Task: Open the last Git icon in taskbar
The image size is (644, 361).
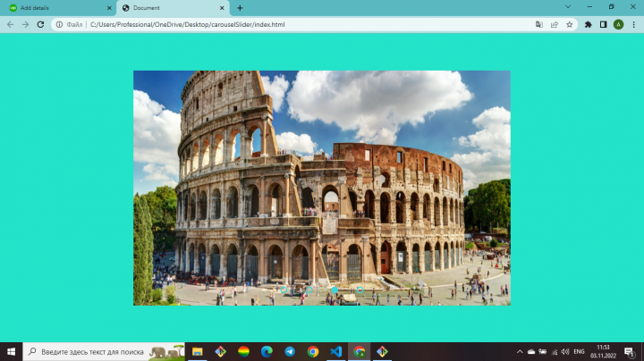Action: point(383,351)
